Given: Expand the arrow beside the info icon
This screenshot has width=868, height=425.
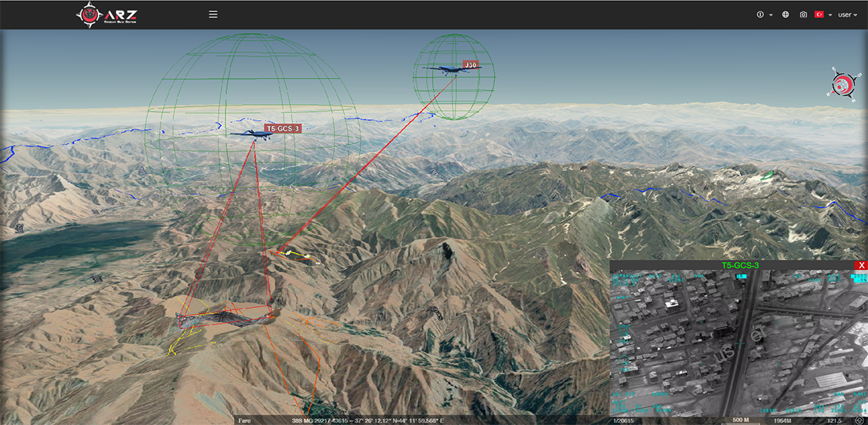Looking at the screenshot, I should click(771, 15).
